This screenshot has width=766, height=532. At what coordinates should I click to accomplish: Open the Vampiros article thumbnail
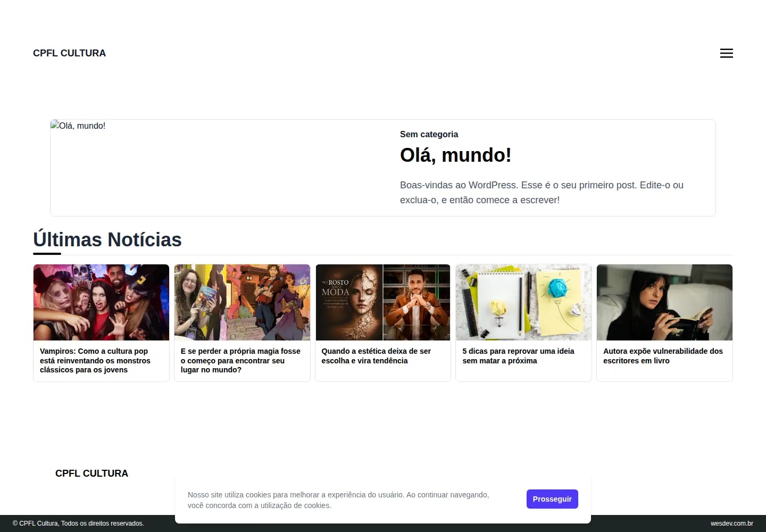coord(101,302)
